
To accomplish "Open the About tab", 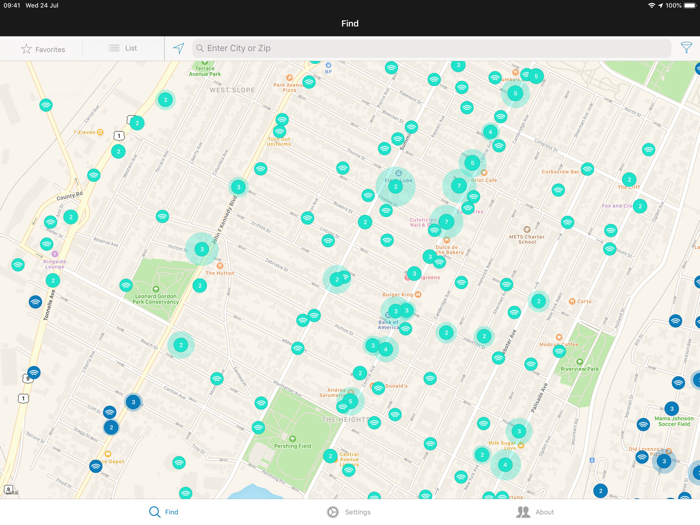I will click(535, 512).
